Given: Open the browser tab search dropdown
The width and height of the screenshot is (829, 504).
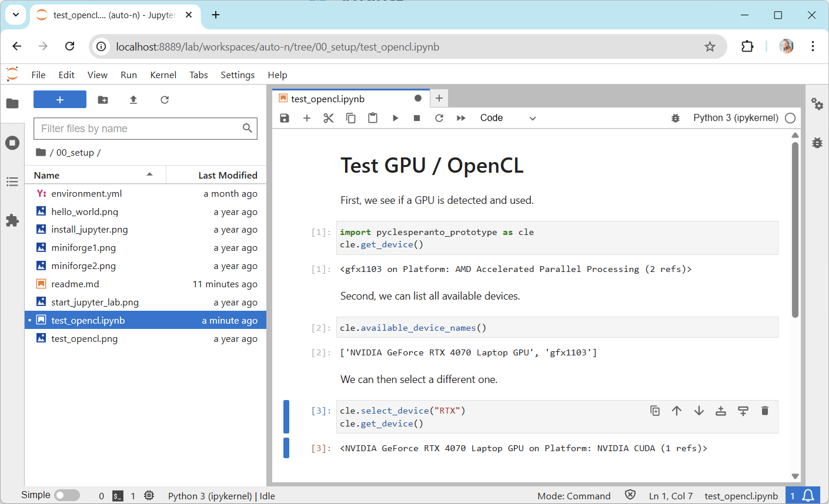Looking at the screenshot, I should point(16,15).
